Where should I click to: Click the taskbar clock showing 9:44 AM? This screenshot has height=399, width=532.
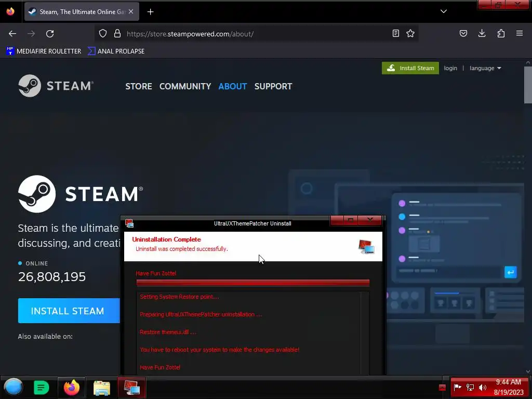coord(508,387)
